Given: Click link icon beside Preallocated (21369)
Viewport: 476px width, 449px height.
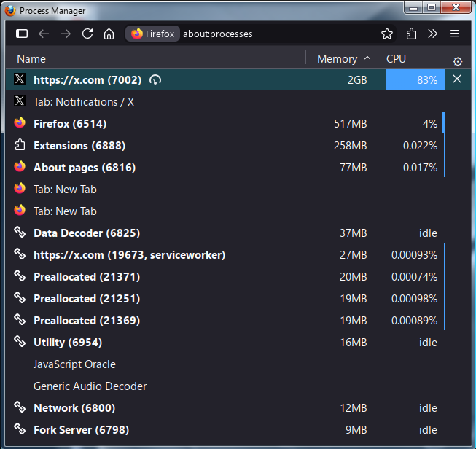Looking at the screenshot, I should [x=20, y=319].
